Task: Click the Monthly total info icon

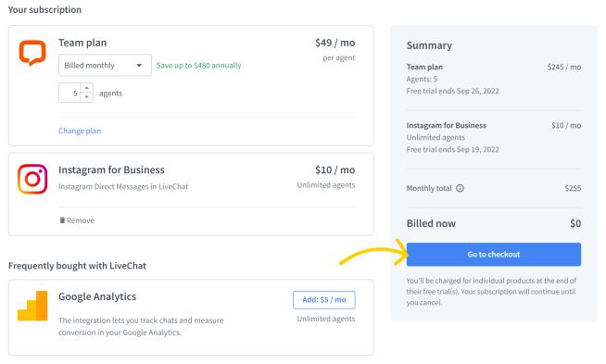Action: click(x=460, y=188)
